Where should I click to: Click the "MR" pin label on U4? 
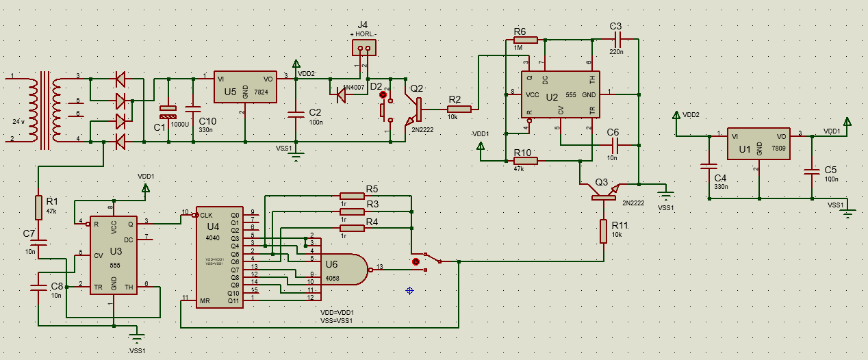[204, 300]
